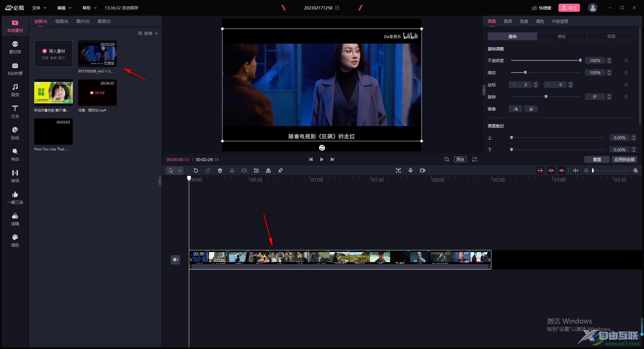Image resolution: width=644 pixels, height=349 pixels.
Task: Switch to the 变速 speed tab
Action: (524, 21)
